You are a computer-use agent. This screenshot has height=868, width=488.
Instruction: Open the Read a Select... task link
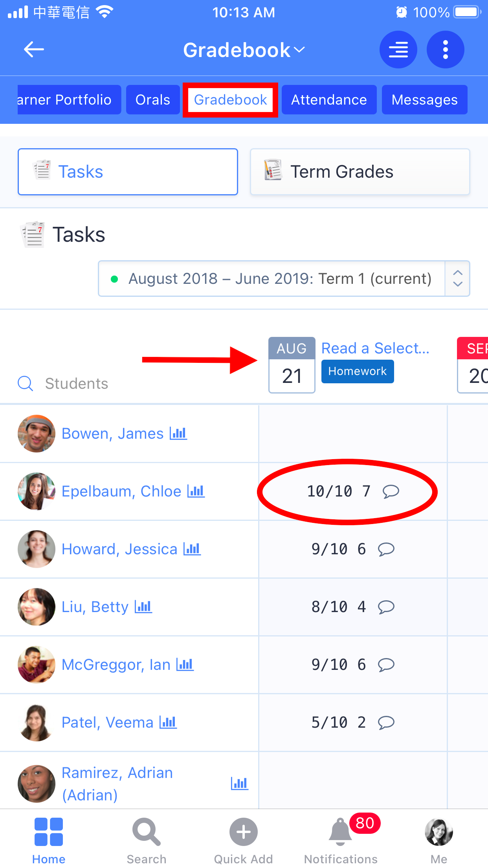375,348
